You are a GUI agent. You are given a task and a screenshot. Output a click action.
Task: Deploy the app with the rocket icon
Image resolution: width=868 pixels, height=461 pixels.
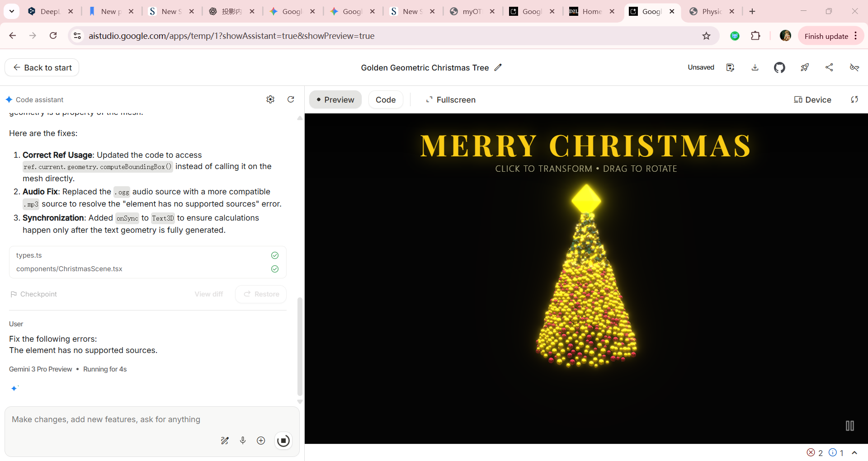805,67
